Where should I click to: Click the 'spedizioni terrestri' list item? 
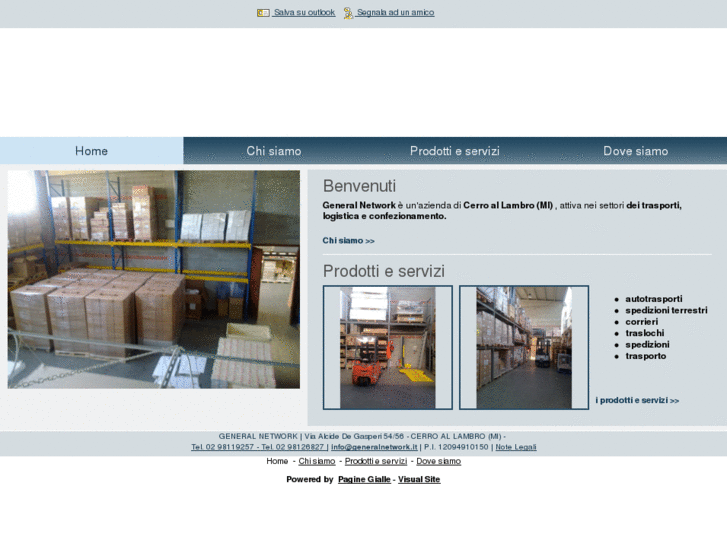click(x=666, y=310)
